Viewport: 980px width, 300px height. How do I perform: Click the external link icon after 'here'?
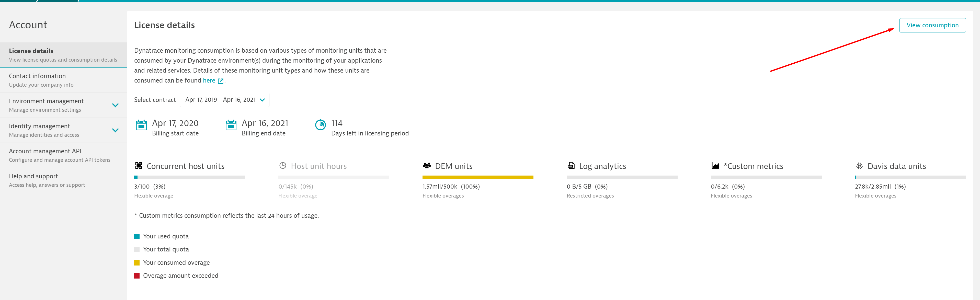(221, 80)
